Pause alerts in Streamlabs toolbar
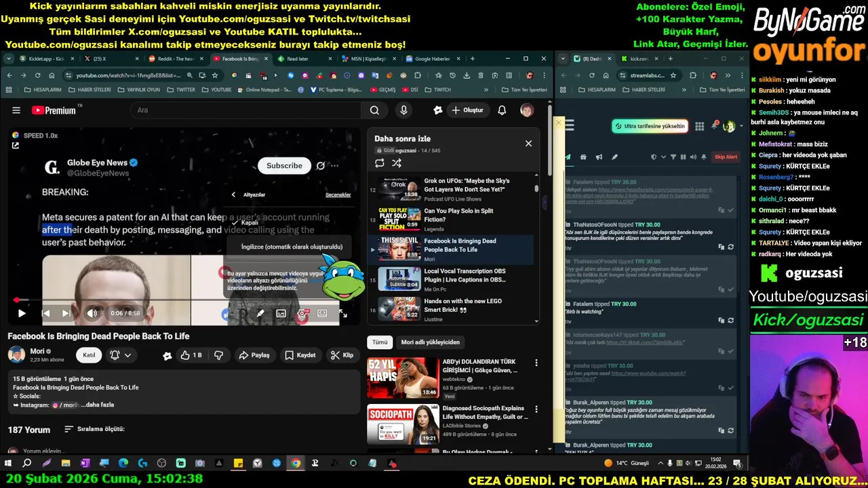Image resolution: width=868 pixels, height=488 pixels. click(x=683, y=157)
